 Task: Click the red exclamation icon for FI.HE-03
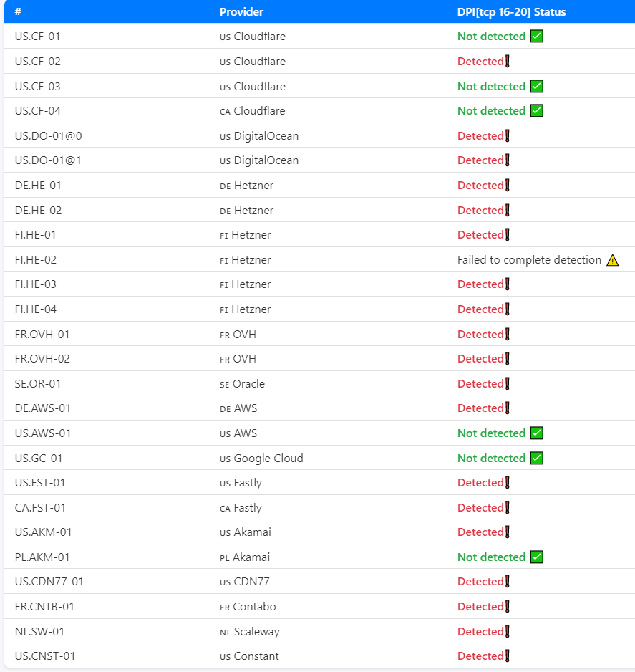[x=508, y=284]
